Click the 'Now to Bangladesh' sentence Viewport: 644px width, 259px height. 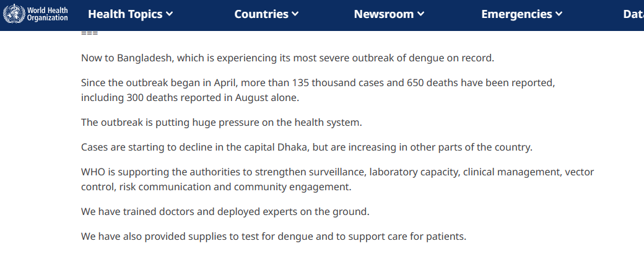pos(287,58)
